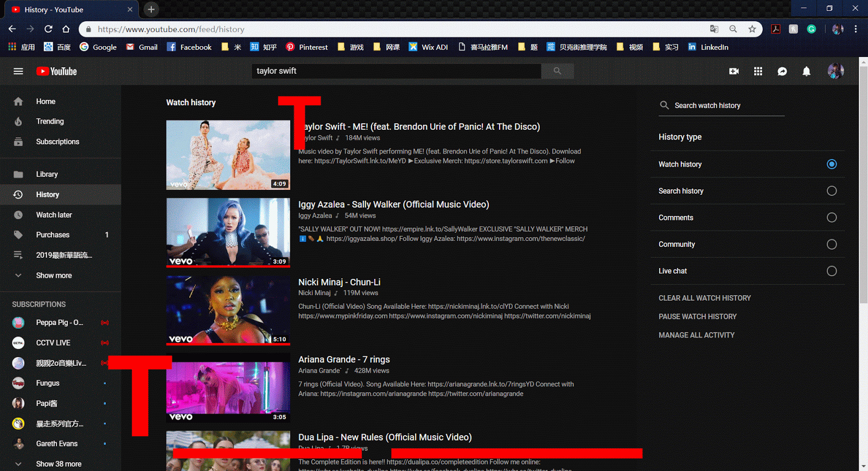Click the Taylor Swift ME! video thumbnail
This screenshot has width=868, height=471.
(x=228, y=155)
